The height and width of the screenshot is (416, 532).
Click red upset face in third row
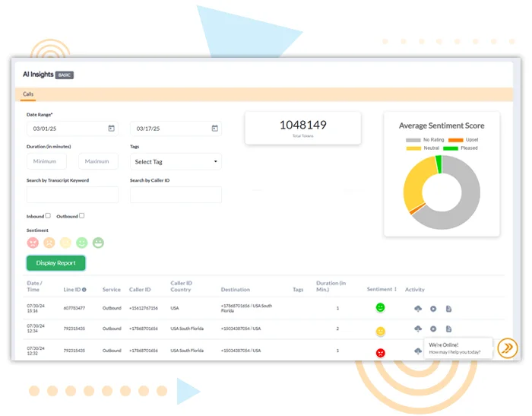380,353
